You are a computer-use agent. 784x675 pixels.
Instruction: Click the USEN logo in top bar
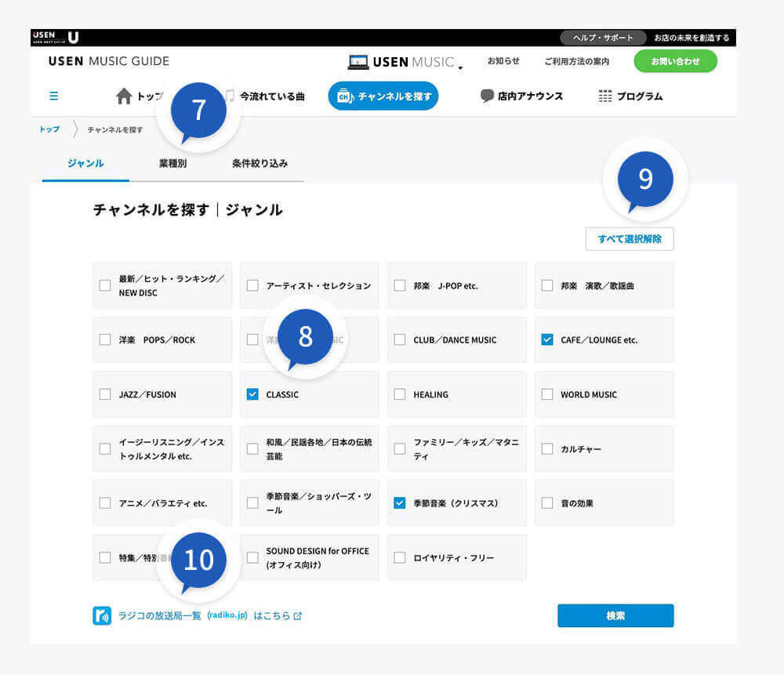click(x=56, y=37)
